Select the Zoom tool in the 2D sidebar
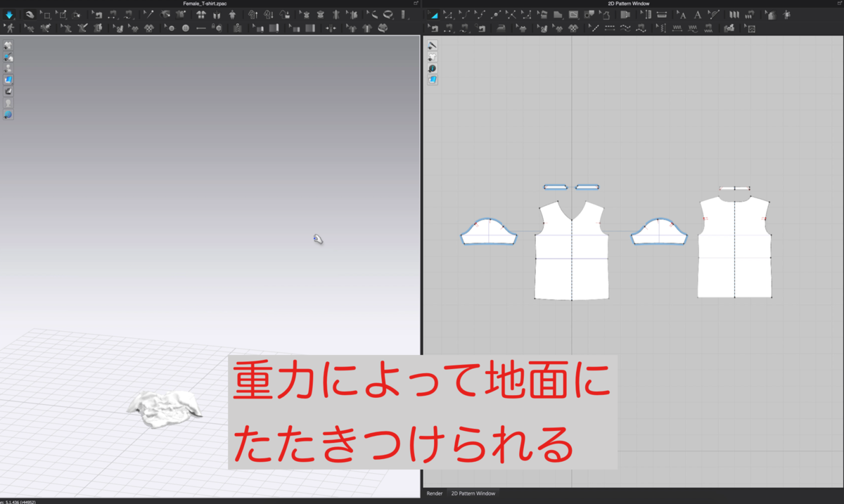844x504 pixels. pos(433,68)
